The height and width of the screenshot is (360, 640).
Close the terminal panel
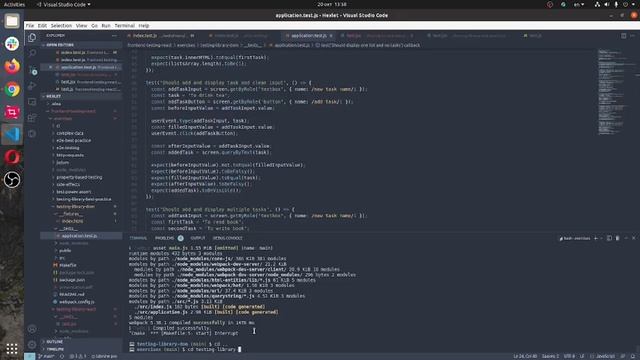point(633,238)
